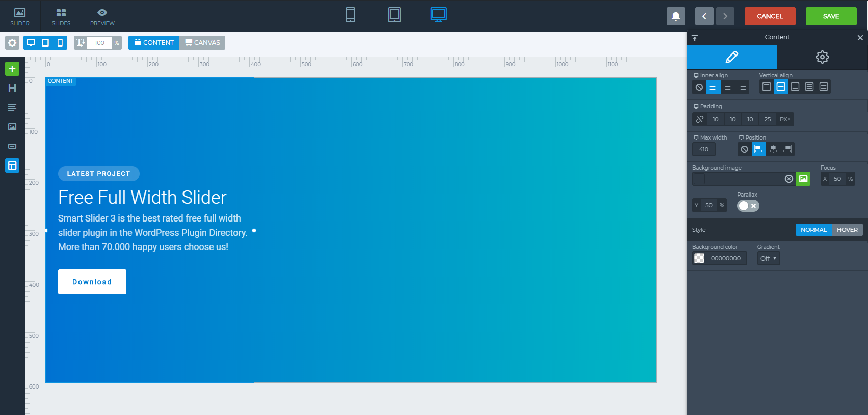Open editor settings cog in toolbar

point(12,43)
